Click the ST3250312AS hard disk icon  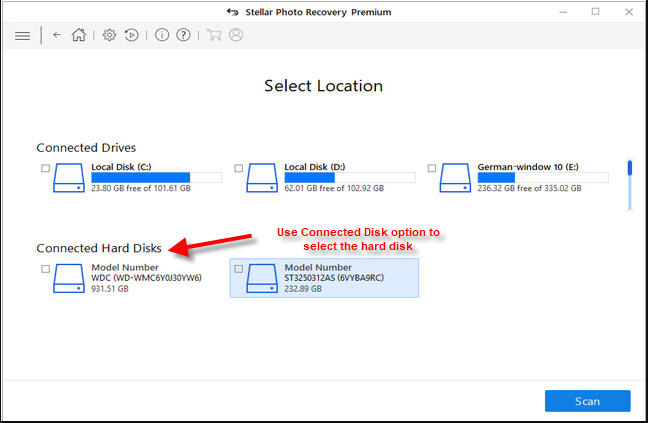click(x=262, y=278)
